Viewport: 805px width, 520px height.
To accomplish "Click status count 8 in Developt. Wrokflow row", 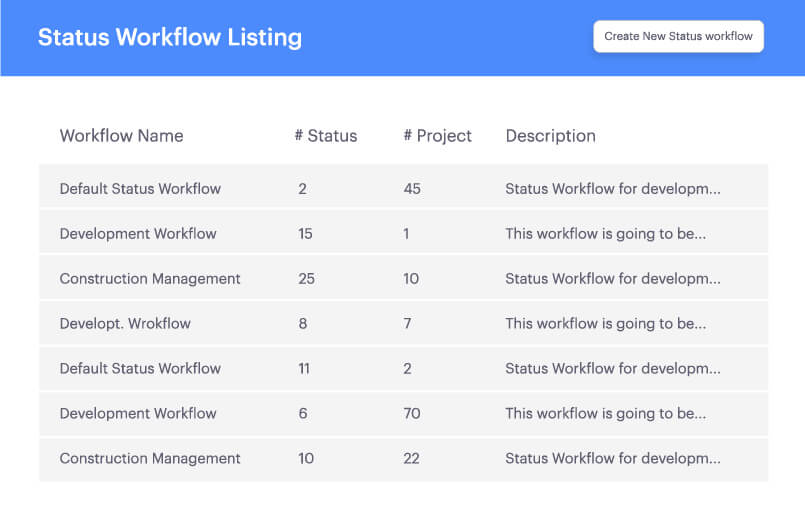I will [302, 323].
